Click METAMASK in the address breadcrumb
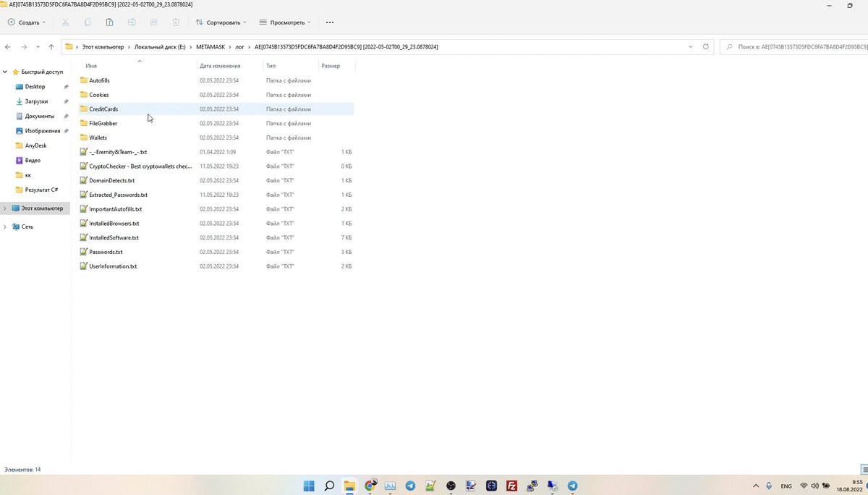Image resolution: width=868 pixels, height=495 pixels. [x=210, y=47]
